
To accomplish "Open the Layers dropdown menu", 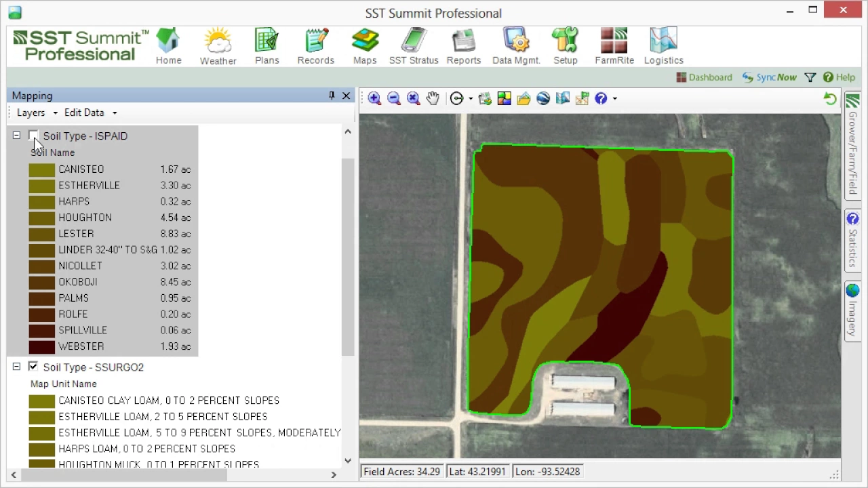I will point(35,113).
